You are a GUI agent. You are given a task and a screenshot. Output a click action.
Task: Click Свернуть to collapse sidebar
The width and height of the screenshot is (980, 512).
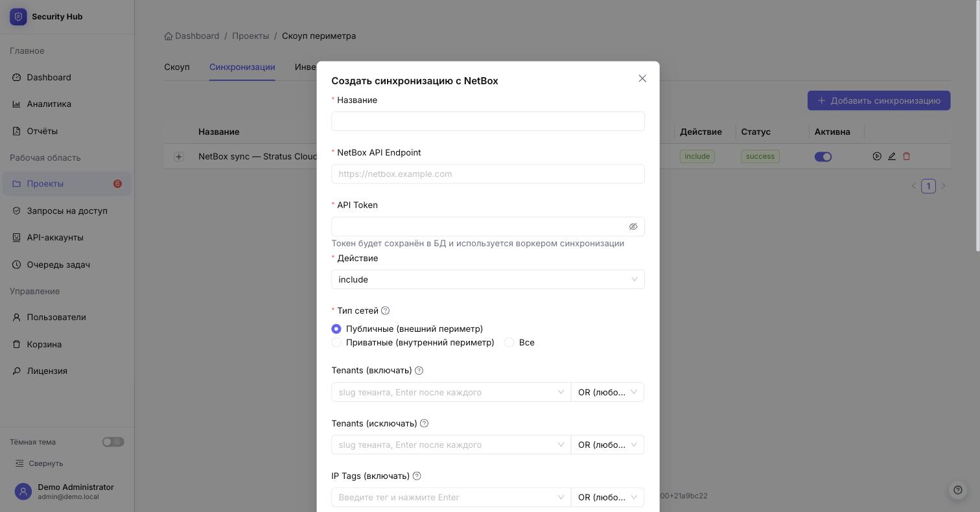point(40,463)
